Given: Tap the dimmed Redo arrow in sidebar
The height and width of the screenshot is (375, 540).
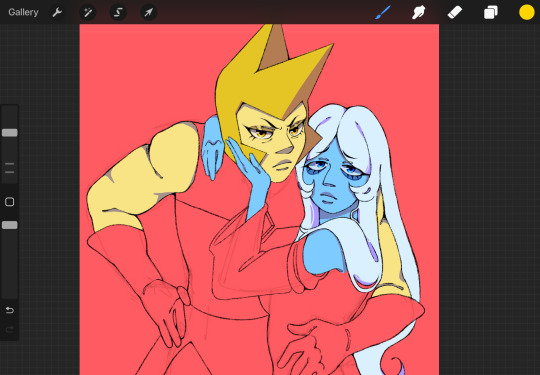Looking at the screenshot, I should tap(10, 330).
